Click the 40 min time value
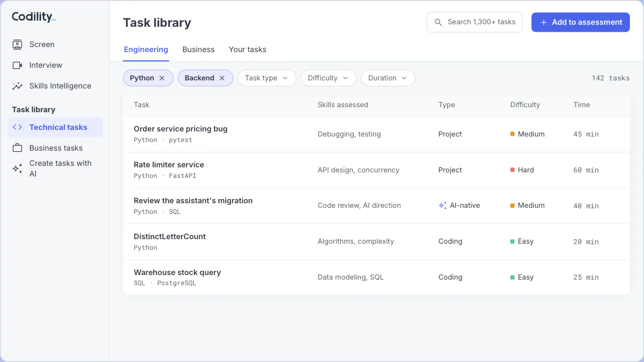This screenshot has height=362, width=644. [x=586, y=206]
